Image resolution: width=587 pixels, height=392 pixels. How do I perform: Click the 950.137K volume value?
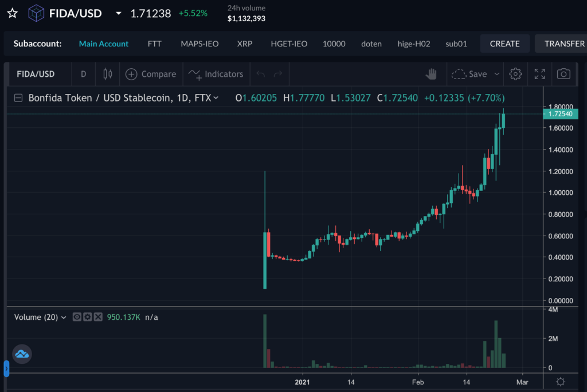(x=124, y=317)
